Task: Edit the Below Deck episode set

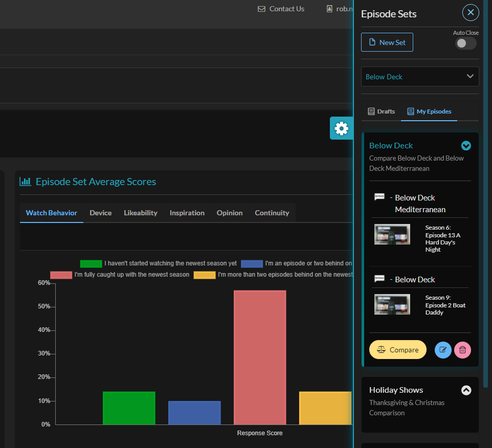Action: click(x=443, y=350)
